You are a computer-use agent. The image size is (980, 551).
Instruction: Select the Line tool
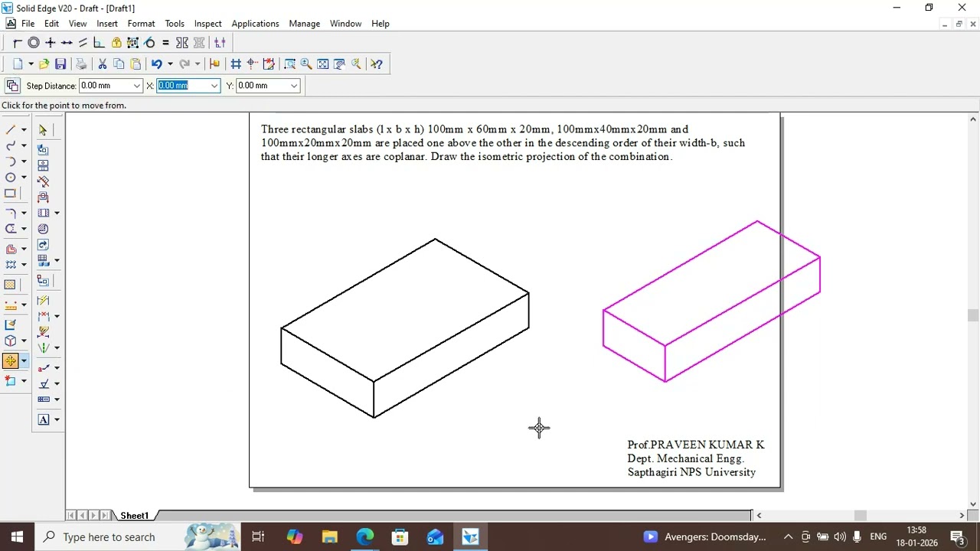point(11,129)
